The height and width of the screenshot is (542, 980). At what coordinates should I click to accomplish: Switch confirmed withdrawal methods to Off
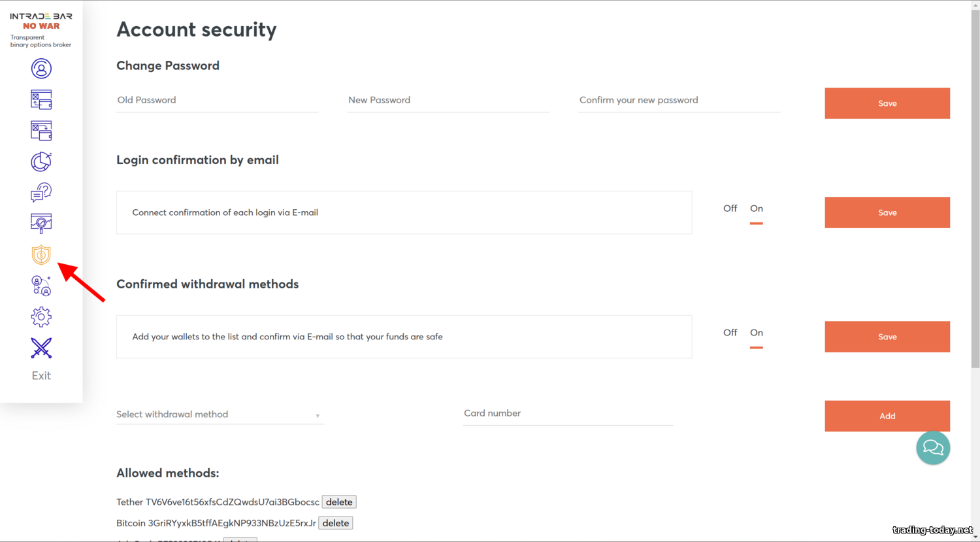[x=730, y=333]
